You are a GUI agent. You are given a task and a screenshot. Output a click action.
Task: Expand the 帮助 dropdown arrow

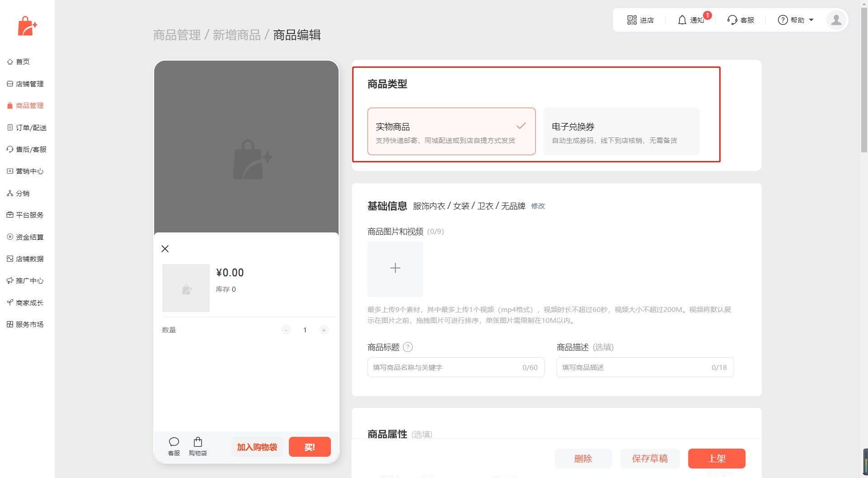811,20
